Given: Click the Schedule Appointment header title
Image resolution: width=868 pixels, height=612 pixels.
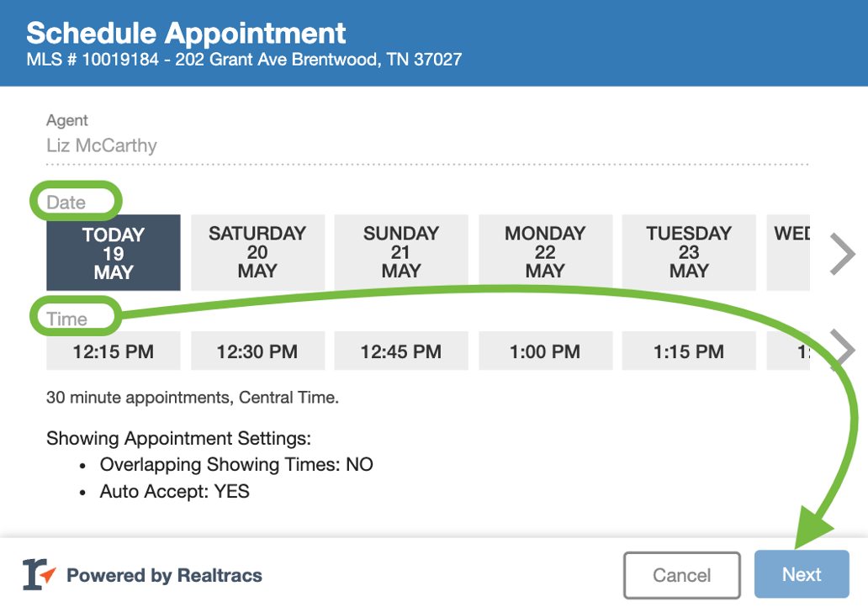Looking at the screenshot, I should (186, 32).
